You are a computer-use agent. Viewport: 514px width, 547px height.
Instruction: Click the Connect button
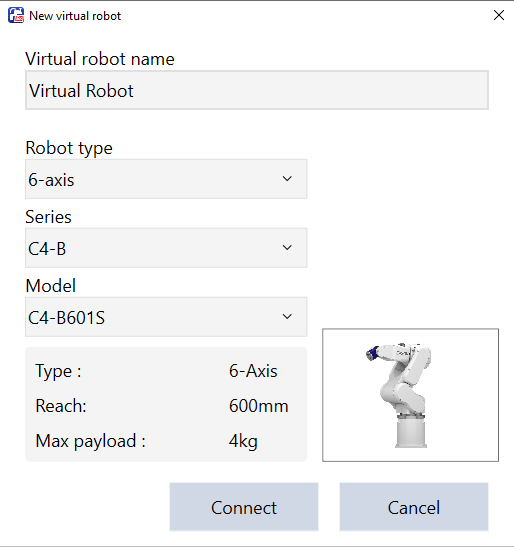[x=244, y=507]
